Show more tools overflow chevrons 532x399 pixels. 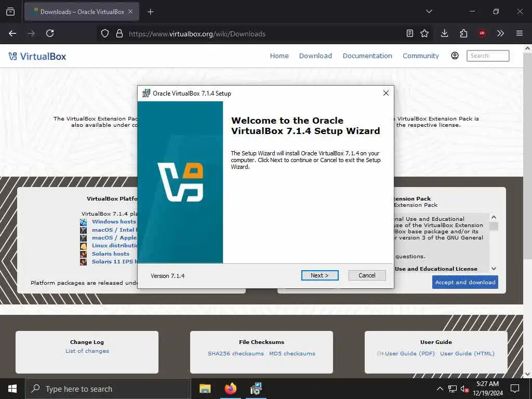coord(500,34)
